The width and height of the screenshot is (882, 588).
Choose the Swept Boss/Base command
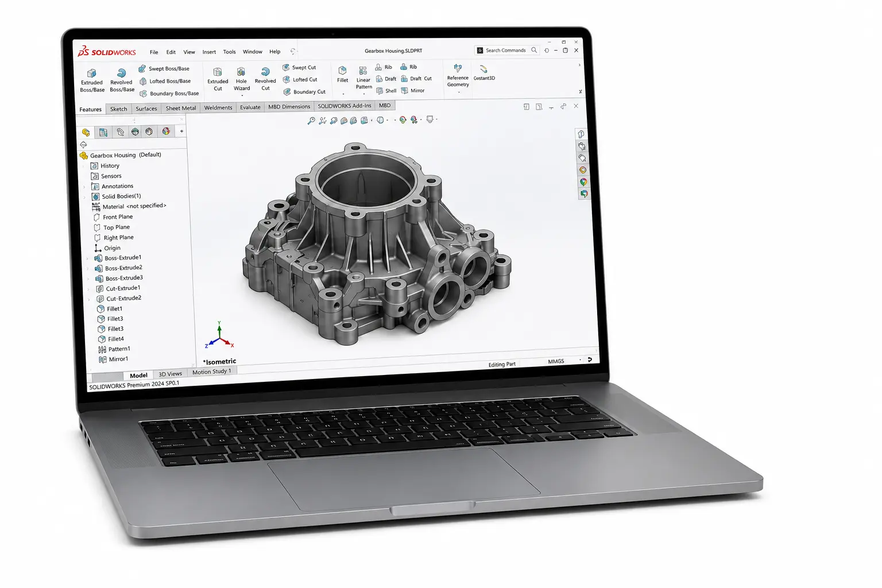164,68
